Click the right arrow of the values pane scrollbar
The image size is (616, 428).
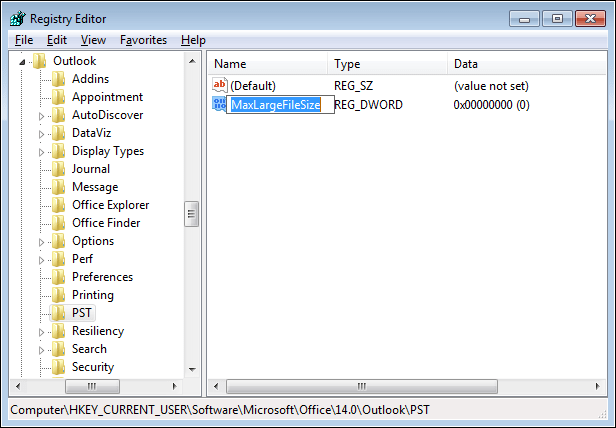[x=597, y=386]
